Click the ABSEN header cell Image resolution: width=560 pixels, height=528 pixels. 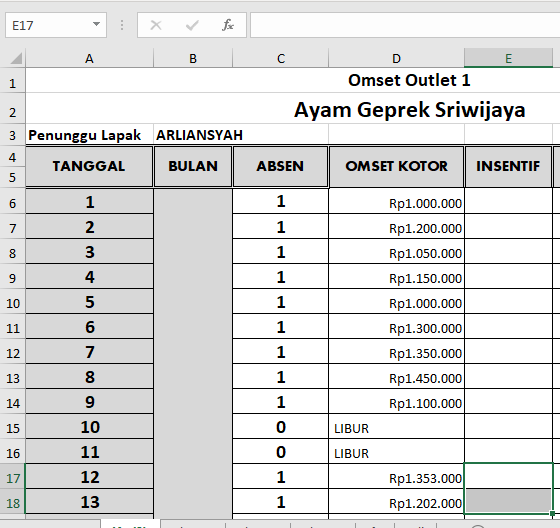[280, 166]
